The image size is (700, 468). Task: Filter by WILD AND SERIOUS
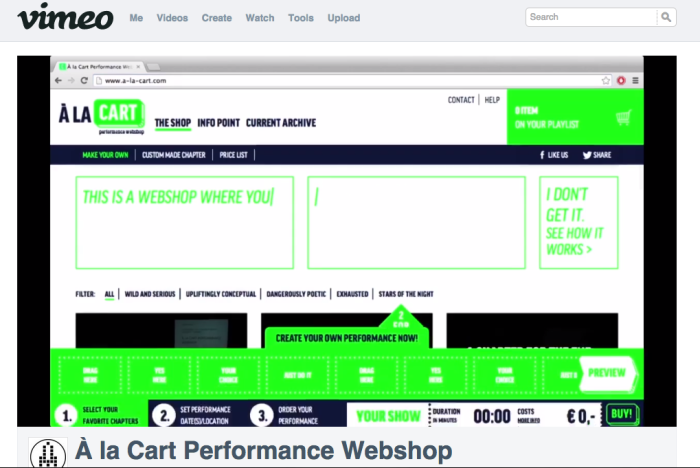coord(150,294)
